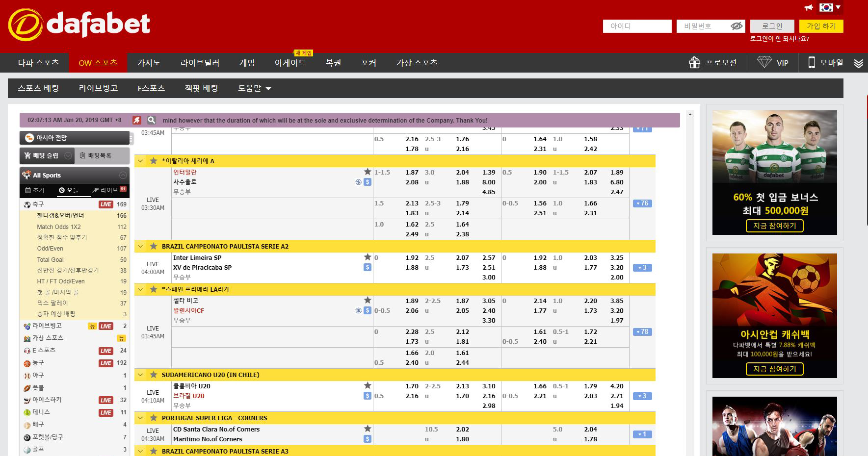868x456 pixels.
Task: Click the 아이스하키 hockey icon
Action: 27,400
